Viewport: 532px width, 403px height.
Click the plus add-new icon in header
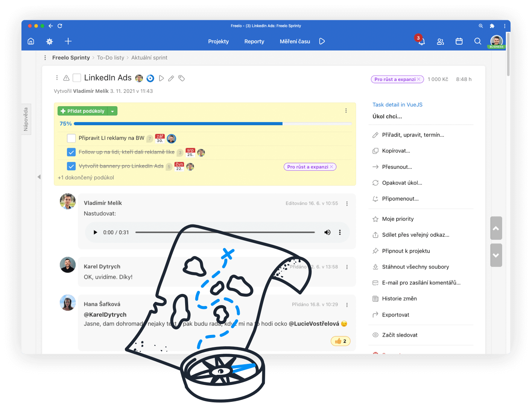pyautogui.click(x=68, y=41)
